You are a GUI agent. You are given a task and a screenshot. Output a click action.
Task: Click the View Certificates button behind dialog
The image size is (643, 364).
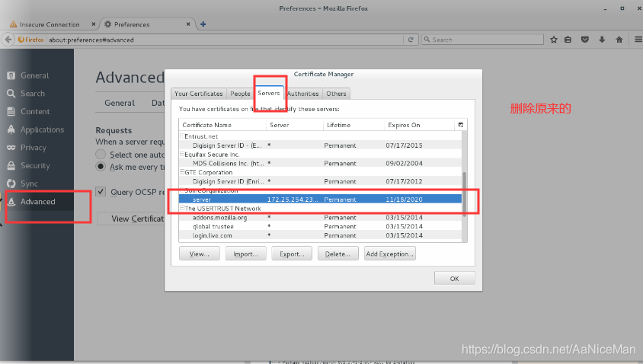131,219
